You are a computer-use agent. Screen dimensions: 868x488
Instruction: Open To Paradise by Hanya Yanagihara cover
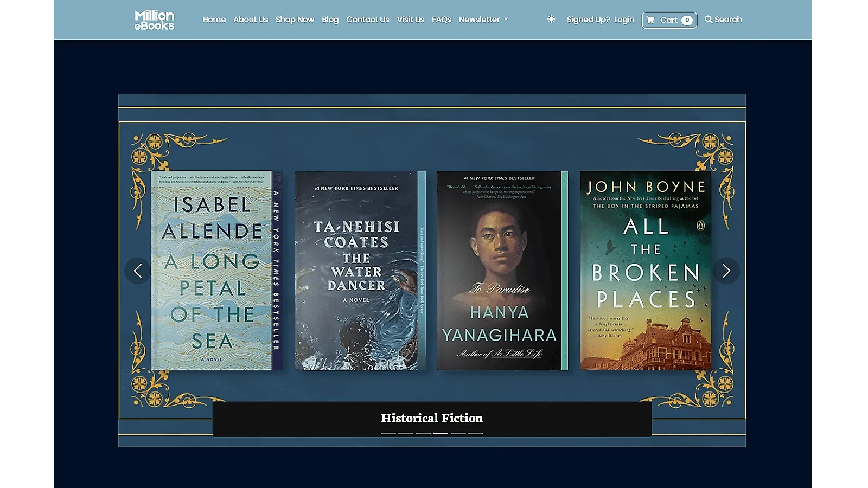coord(502,271)
